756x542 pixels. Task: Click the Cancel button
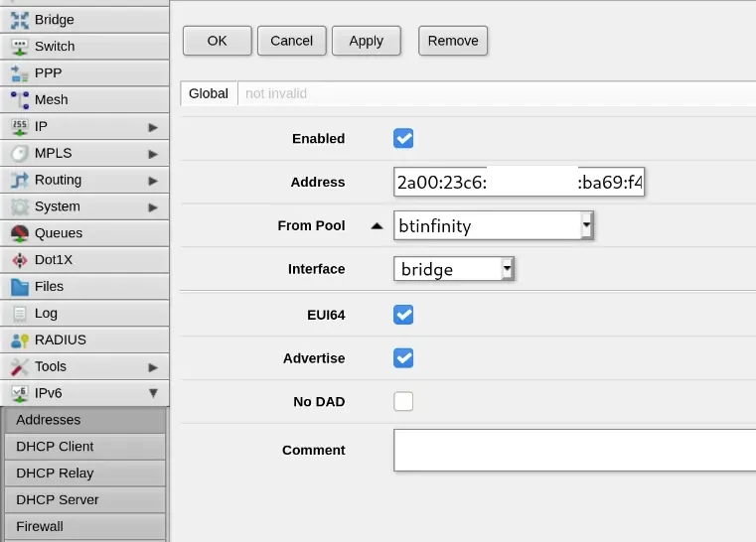pyautogui.click(x=292, y=41)
